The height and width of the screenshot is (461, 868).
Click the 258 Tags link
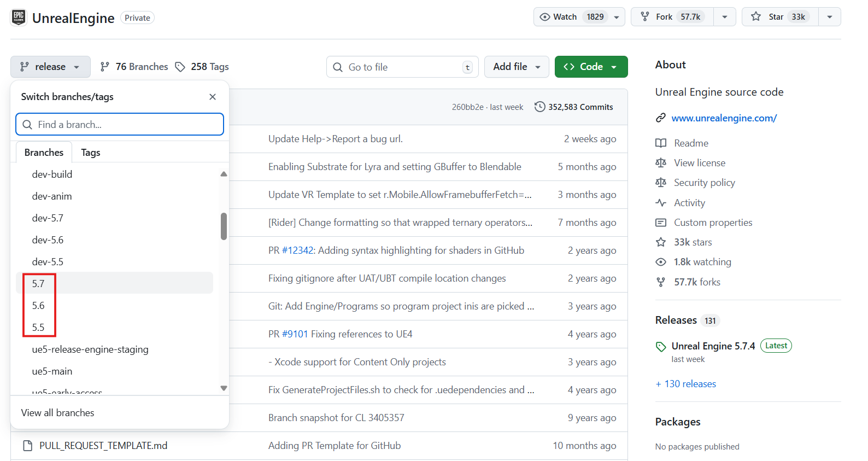202,67
